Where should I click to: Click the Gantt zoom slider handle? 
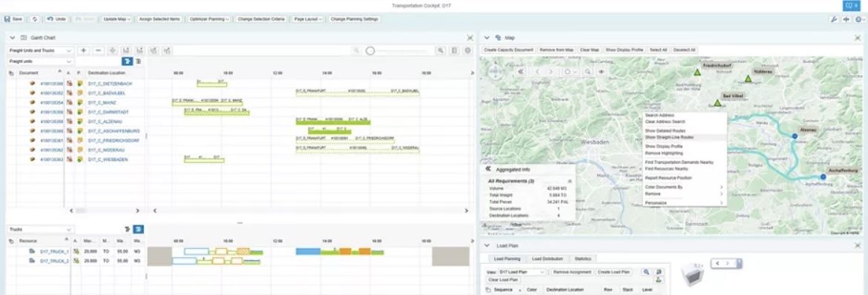tap(370, 50)
